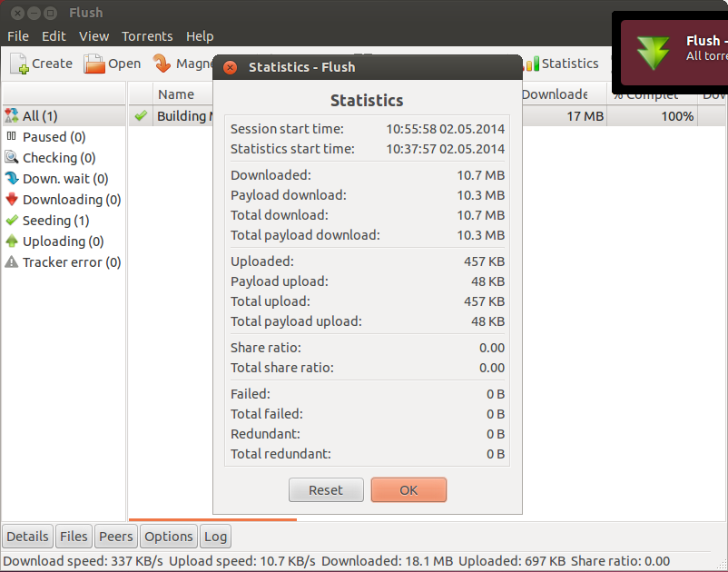
Task: Click the Down. wait blue arrow icon
Action: pos(12,178)
